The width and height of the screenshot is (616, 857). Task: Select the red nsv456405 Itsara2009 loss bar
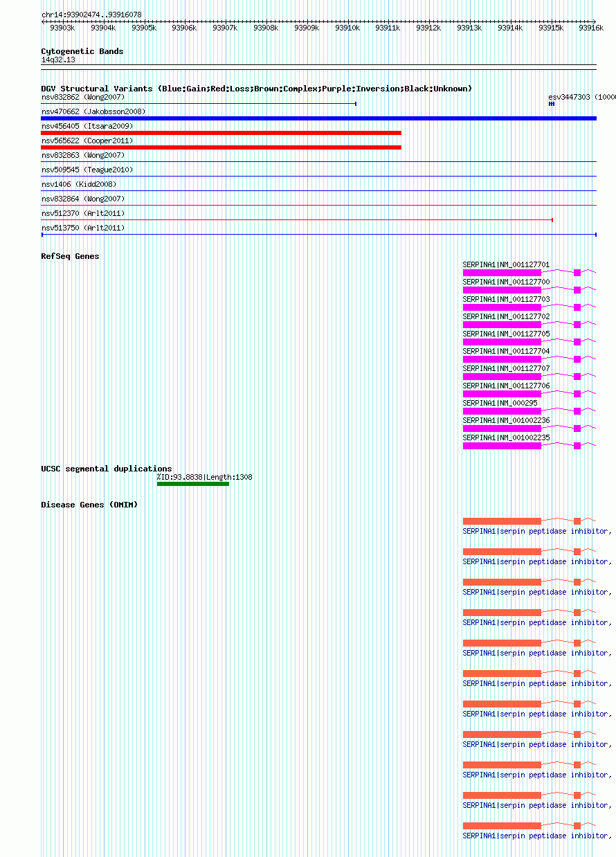click(x=221, y=133)
